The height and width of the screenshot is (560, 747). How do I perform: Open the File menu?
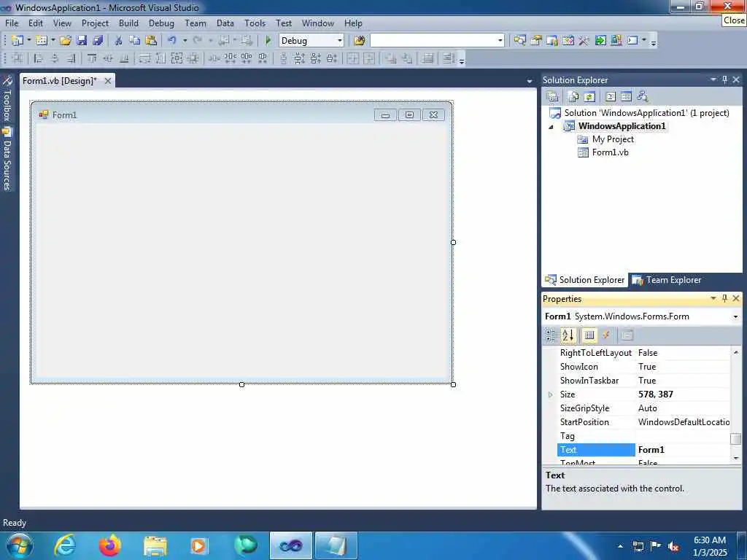tap(12, 23)
